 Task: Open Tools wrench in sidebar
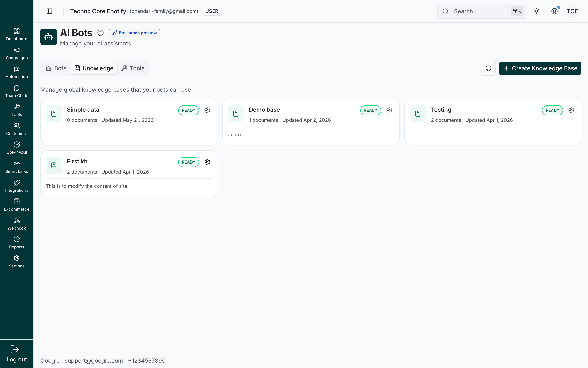pos(17,110)
